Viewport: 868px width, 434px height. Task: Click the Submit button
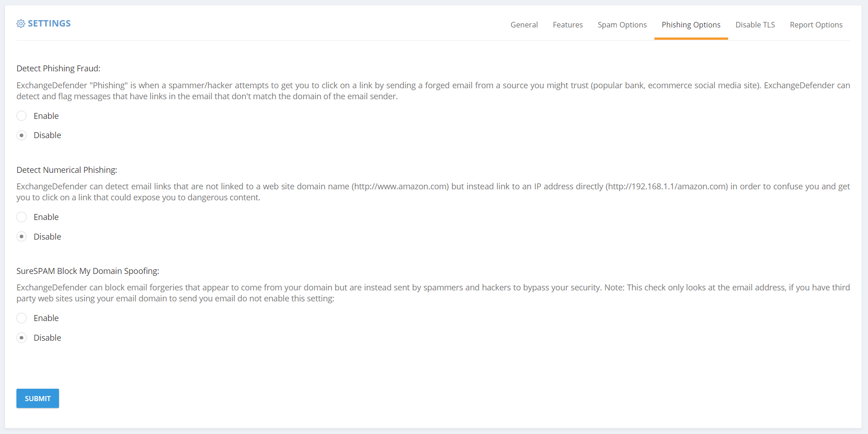38,398
